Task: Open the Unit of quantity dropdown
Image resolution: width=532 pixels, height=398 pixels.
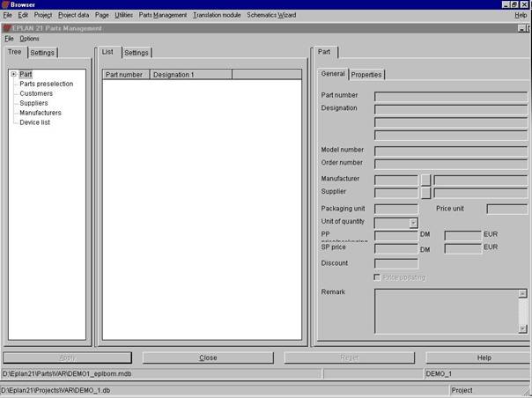Action: (413, 224)
